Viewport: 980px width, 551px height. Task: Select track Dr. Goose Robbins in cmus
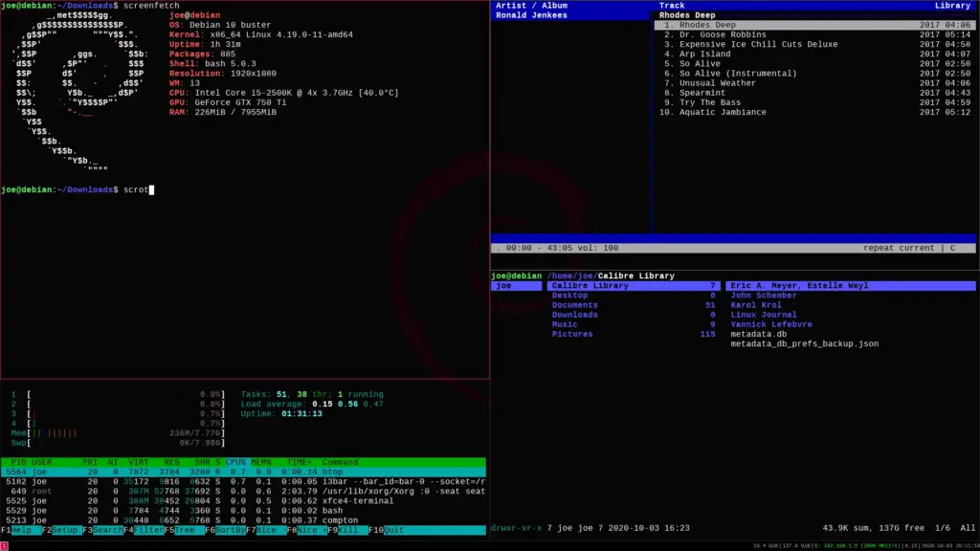815,35
